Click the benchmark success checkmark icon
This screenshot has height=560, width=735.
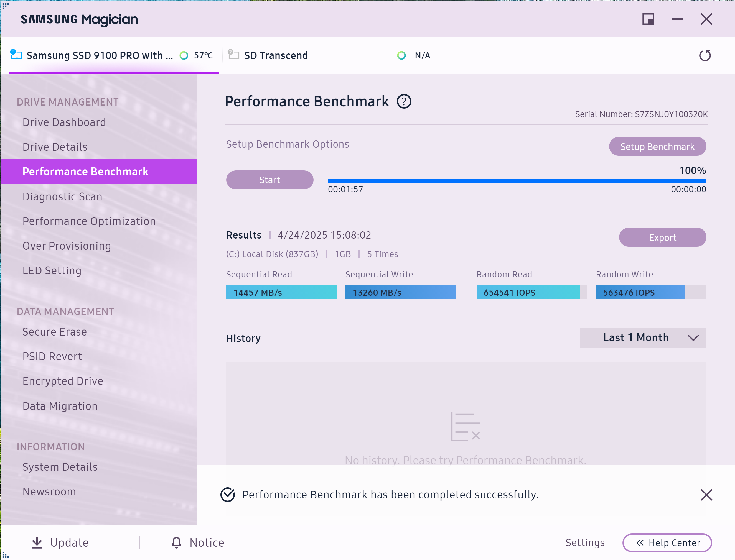click(x=228, y=495)
